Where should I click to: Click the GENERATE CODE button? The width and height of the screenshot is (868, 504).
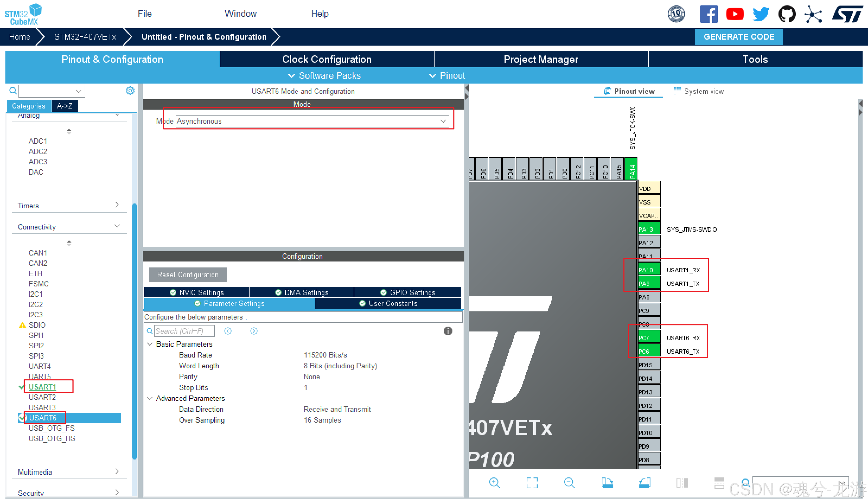(x=739, y=37)
